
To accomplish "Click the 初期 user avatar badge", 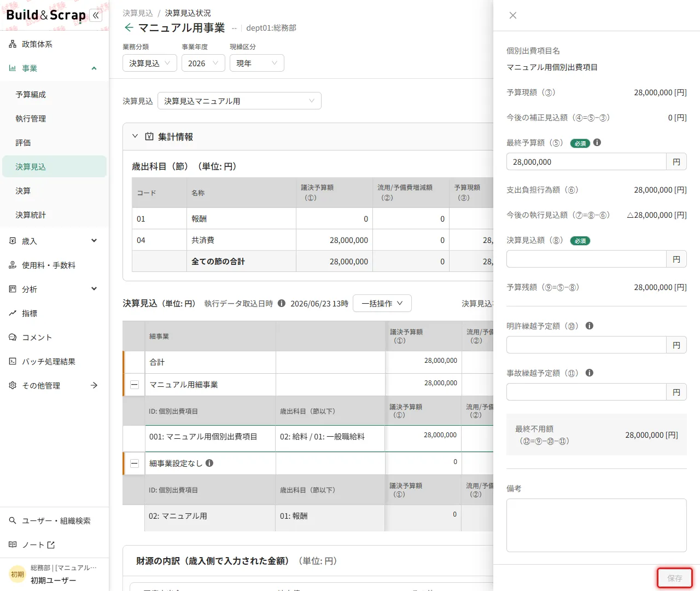I will pyautogui.click(x=17, y=574).
